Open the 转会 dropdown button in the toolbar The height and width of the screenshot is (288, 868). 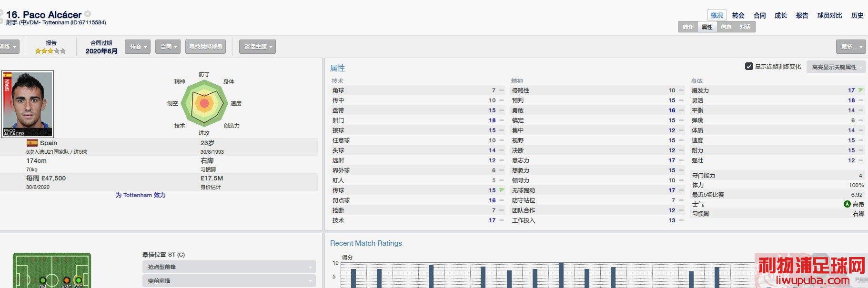click(x=138, y=47)
